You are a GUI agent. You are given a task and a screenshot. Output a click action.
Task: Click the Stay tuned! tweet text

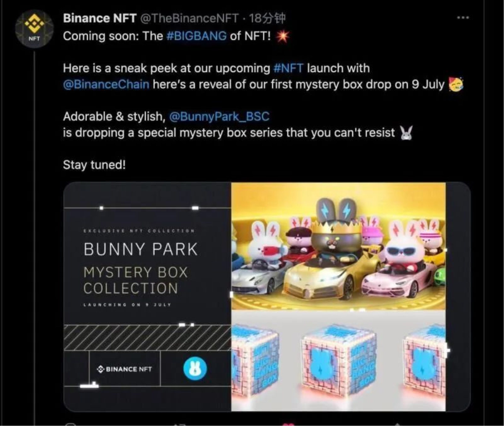[94, 165]
